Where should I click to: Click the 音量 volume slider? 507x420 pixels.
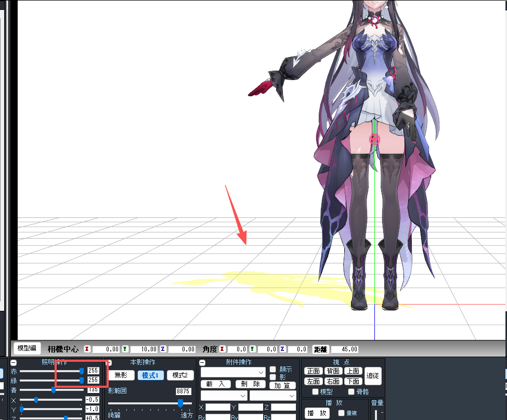click(x=376, y=414)
